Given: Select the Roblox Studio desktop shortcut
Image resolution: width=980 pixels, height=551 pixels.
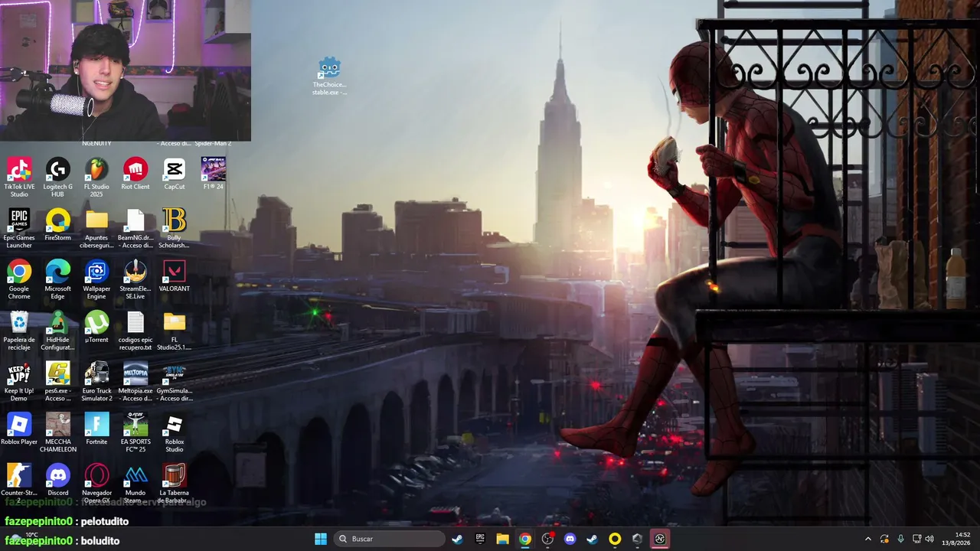Looking at the screenshot, I should pos(175,432).
